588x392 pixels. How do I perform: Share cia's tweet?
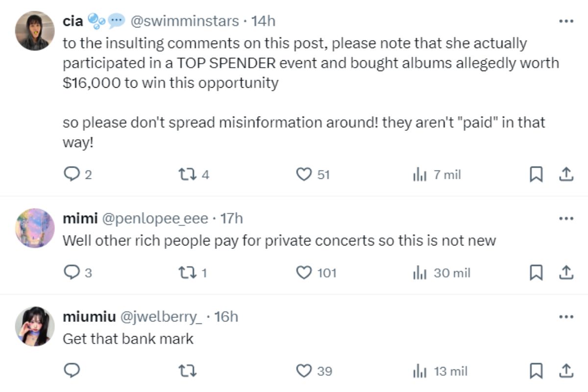pos(566,174)
